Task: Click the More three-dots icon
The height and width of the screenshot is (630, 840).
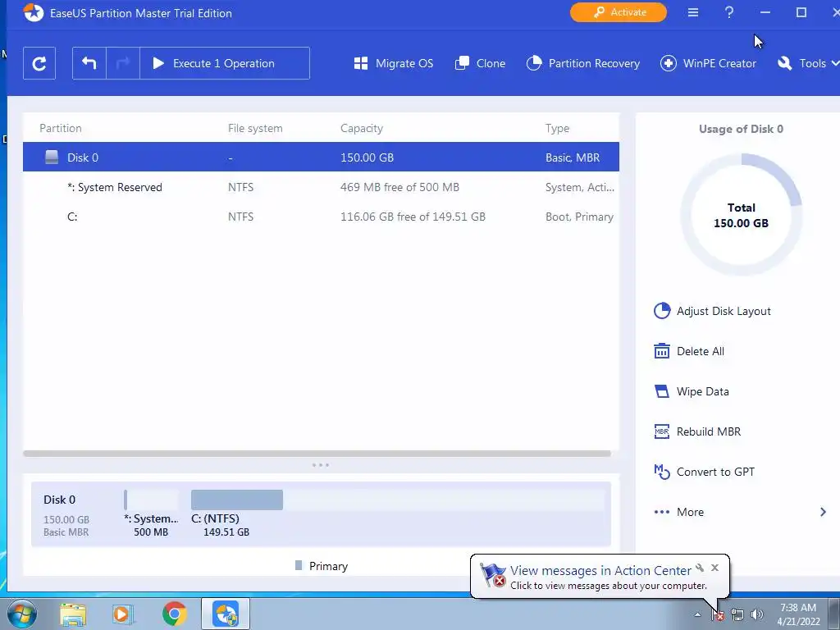Action: [662, 512]
